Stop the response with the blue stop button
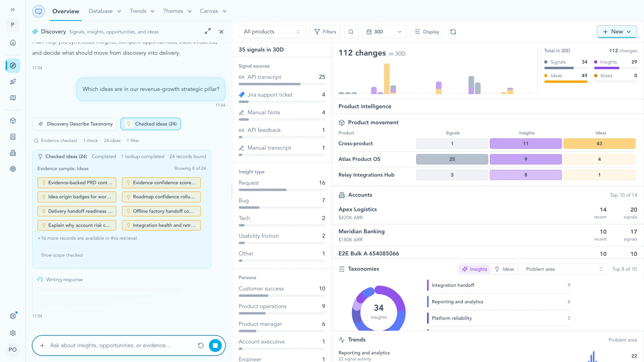The image size is (644, 362). [x=215, y=345]
